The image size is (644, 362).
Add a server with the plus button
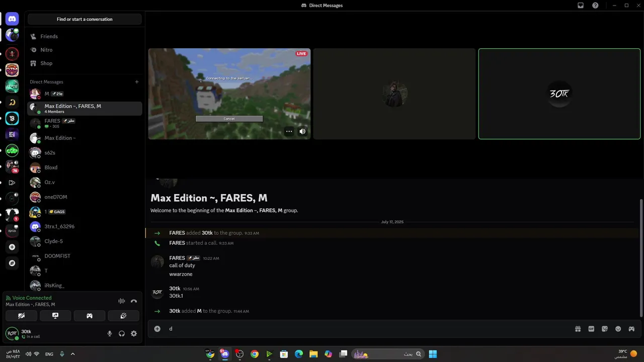tap(12, 247)
